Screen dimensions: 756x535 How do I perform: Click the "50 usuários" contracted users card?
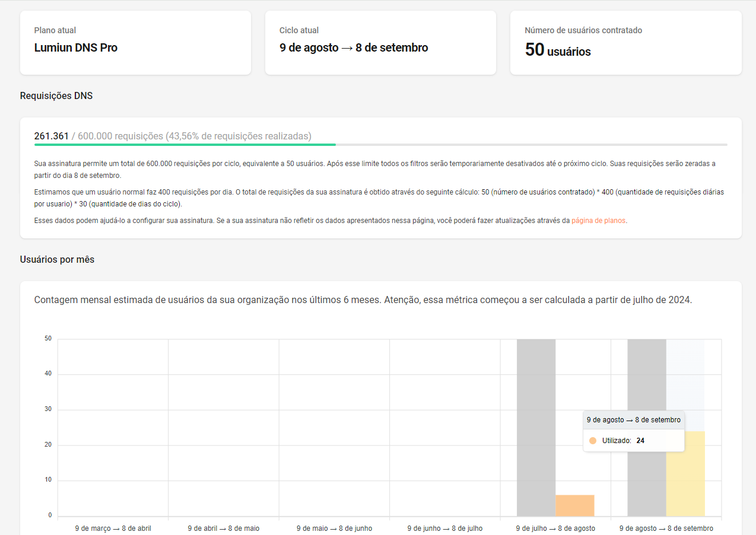click(x=625, y=43)
